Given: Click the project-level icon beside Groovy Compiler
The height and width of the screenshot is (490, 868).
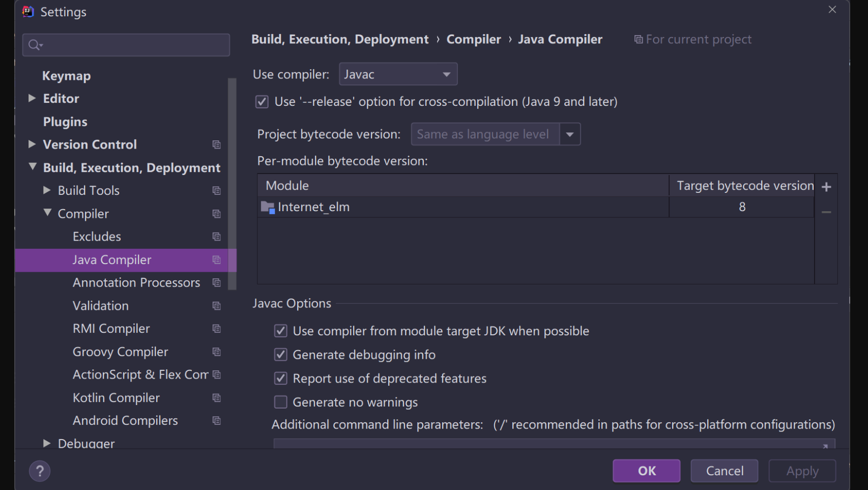Looking at the screenshot, I should (217, 352).
